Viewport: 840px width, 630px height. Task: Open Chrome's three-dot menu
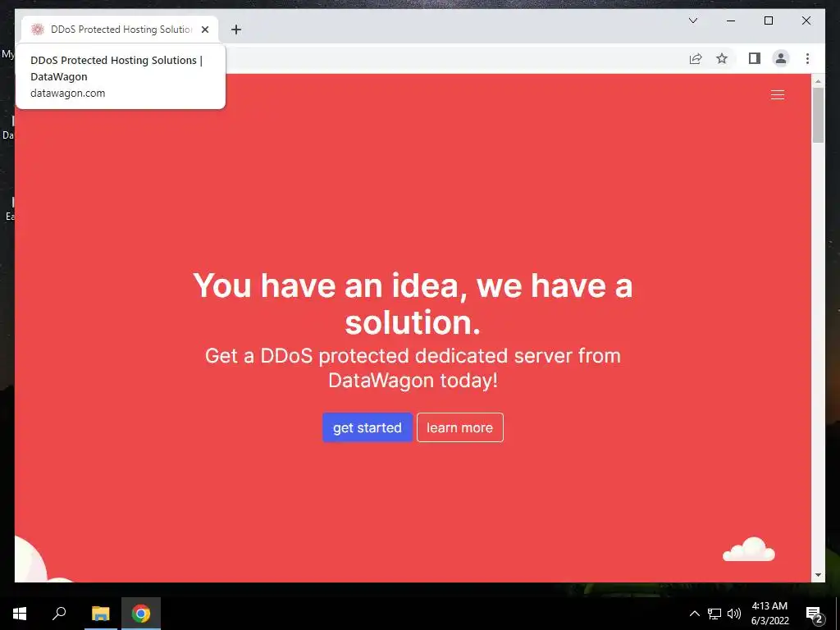click(x=807, y=58)
